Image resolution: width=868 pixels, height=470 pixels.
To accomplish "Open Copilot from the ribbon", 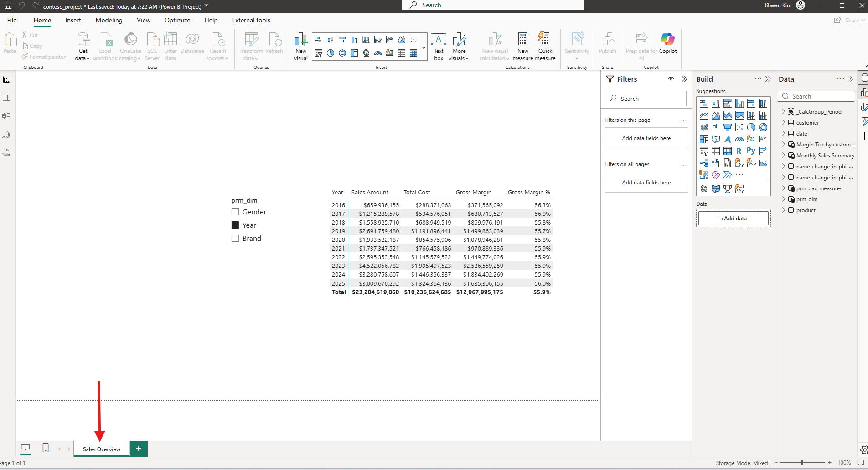I will point(668,43).
